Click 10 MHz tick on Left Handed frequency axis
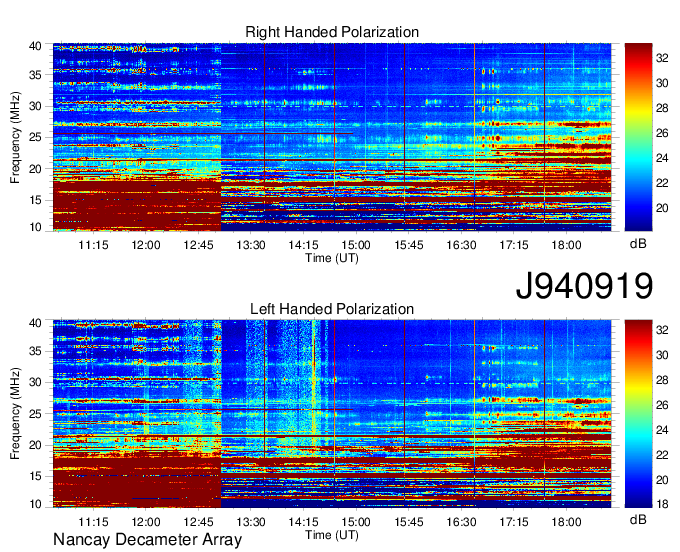 click(35, 504)
